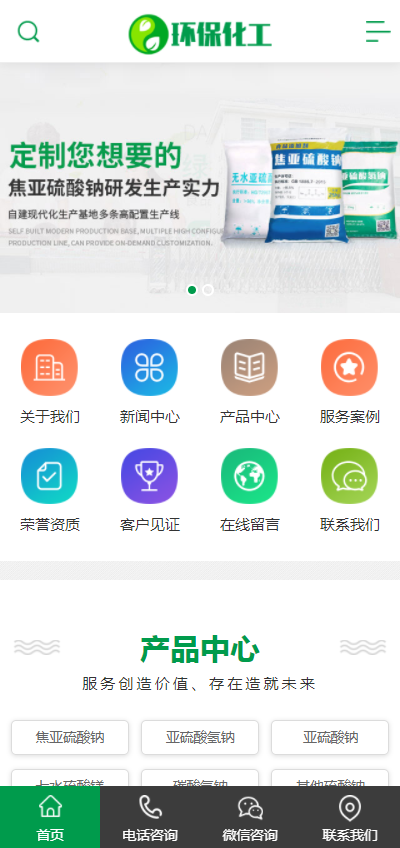Click 在线留言 label text
The image size is (400, 848).
pyautogui.click(x=250, y=525)
